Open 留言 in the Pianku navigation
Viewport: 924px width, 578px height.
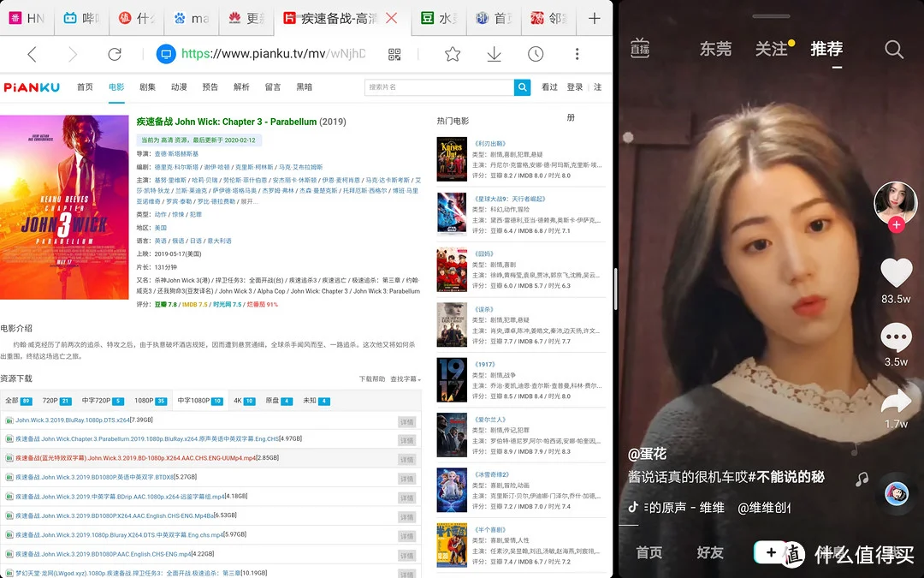(272, 86)
